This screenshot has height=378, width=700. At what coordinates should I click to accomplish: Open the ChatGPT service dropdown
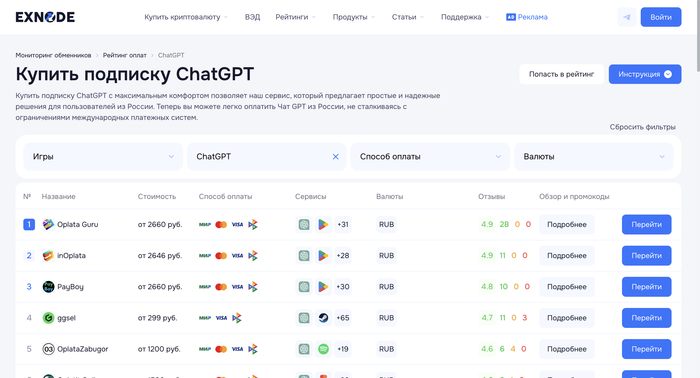[267, 157]
